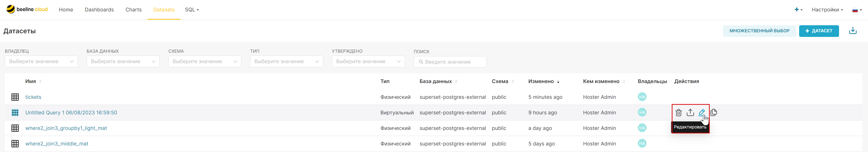Click '5 minutes ago' in tickets row
The height and width of the screenshot is (152, 868).
pyautogui.click(x=545, y=97)
